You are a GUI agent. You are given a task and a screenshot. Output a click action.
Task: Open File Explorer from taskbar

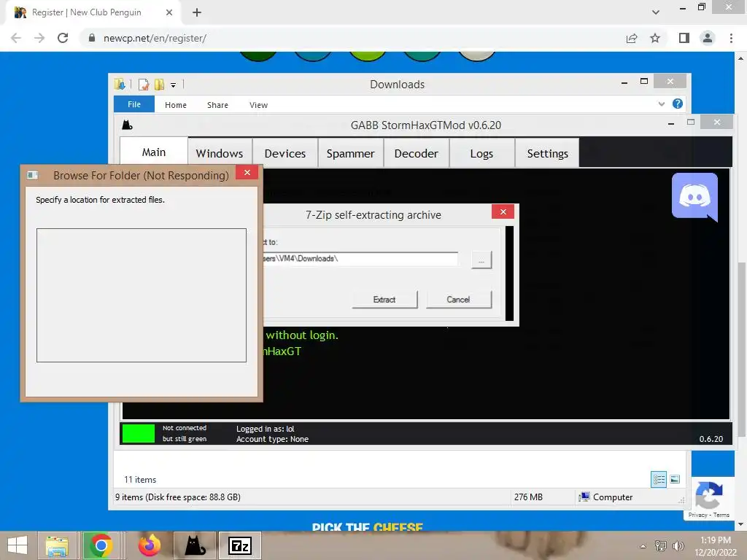coord(57,545)
